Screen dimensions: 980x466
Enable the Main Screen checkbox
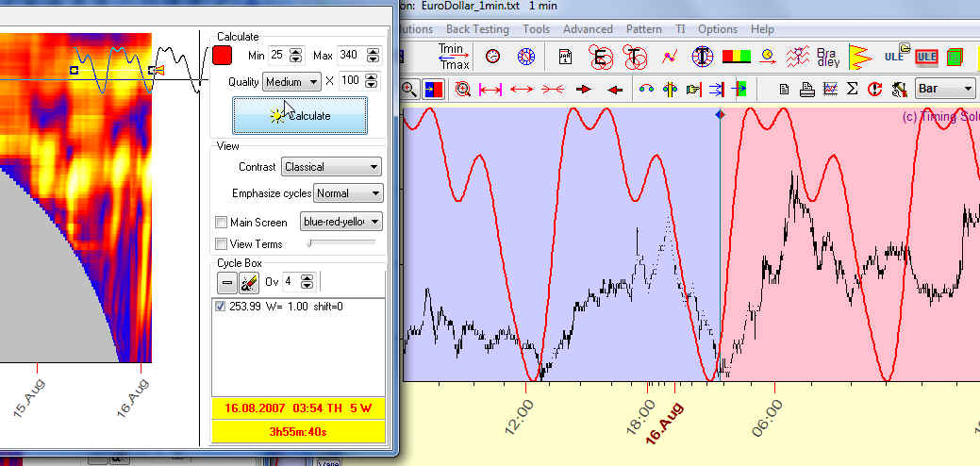tap(222, 223)
